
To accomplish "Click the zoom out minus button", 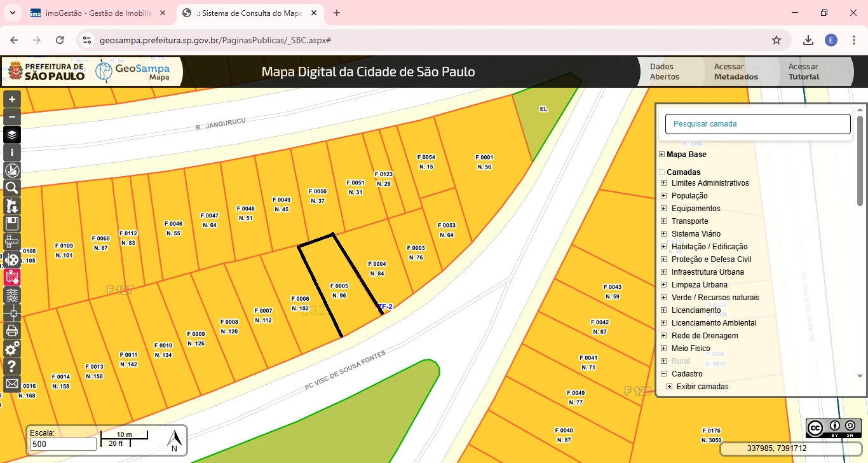I will pos(12,117).
